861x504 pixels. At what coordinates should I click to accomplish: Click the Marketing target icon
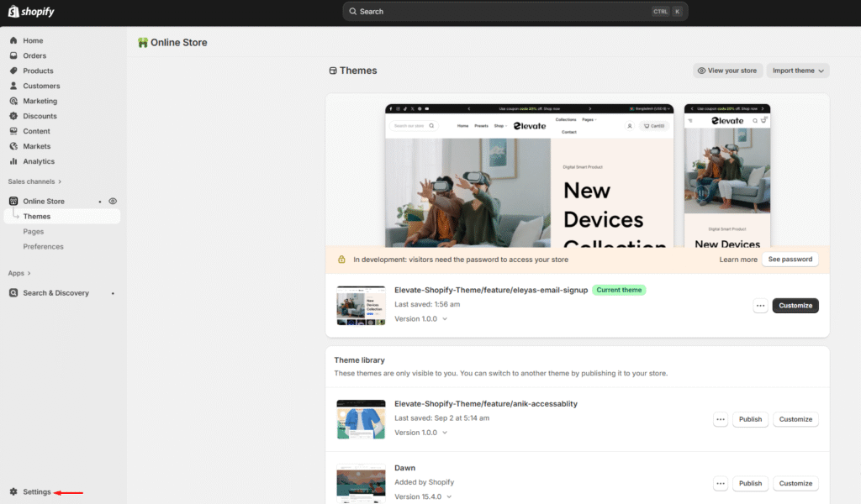[x=13, y=101]
